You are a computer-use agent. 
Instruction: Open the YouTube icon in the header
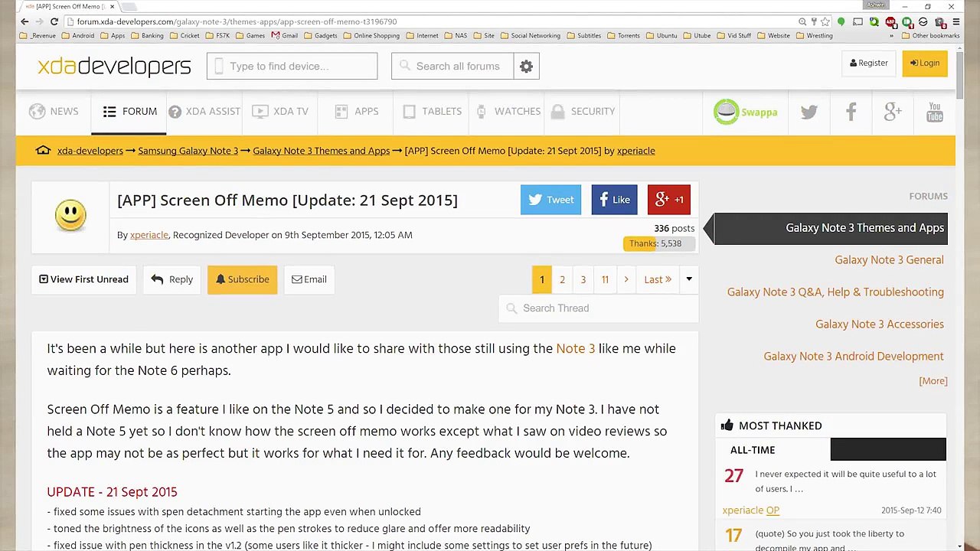click(935, 112)
